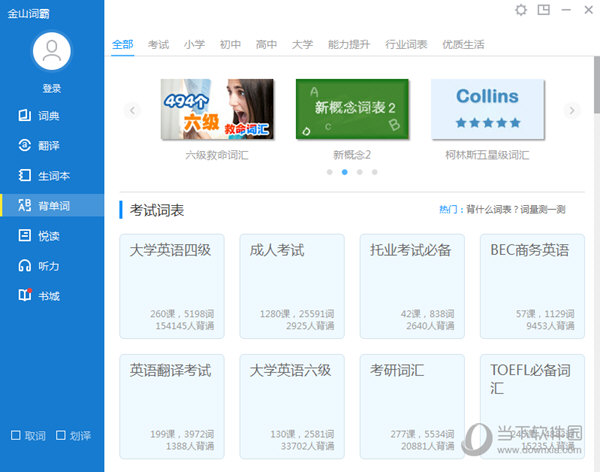Click the 登录 login link
600x472 pixels.
click(x=52, y=88)
